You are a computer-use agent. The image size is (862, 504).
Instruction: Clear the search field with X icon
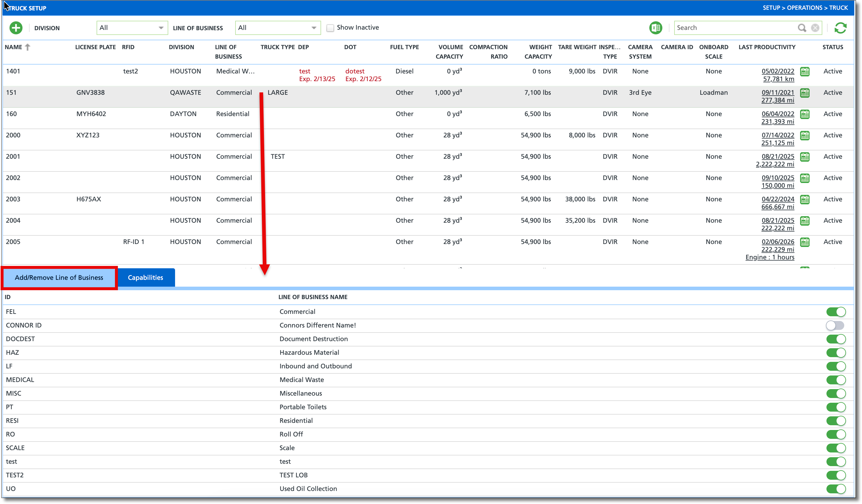[815, 28]
